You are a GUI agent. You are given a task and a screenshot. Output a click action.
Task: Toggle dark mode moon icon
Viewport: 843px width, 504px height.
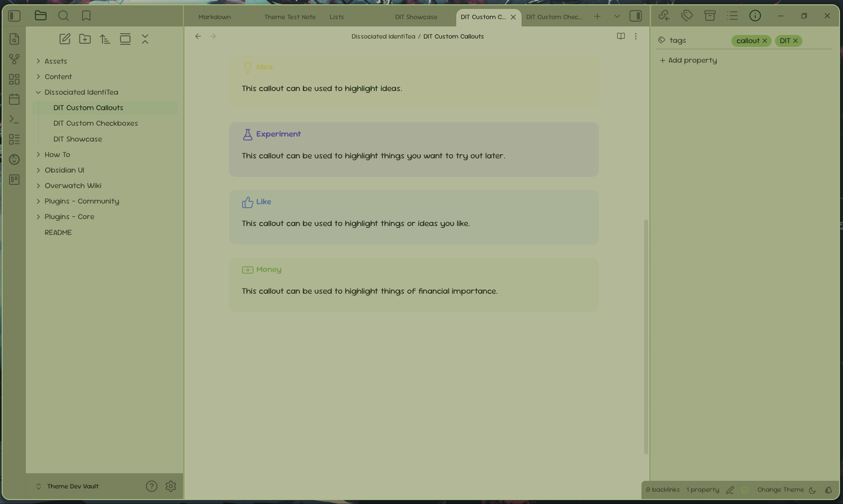click(x=812, y=490)
